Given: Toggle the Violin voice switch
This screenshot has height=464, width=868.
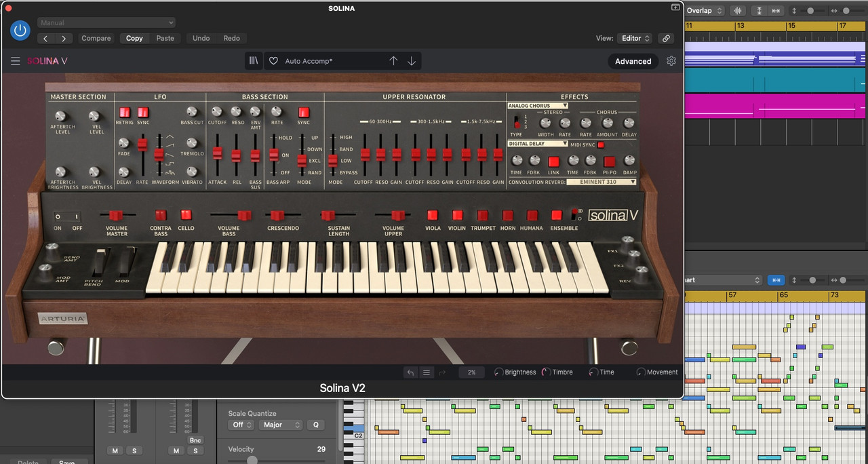Looking at the screenshot, I should 457,215.
